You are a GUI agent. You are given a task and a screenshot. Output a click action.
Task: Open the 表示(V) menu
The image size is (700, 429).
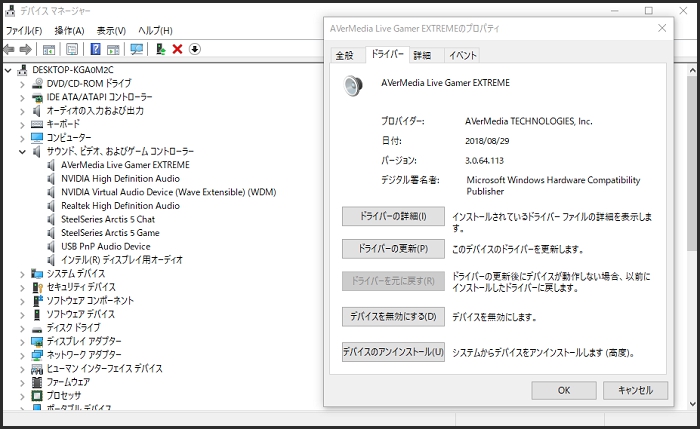pyautogui.click(x=111, y=30)
